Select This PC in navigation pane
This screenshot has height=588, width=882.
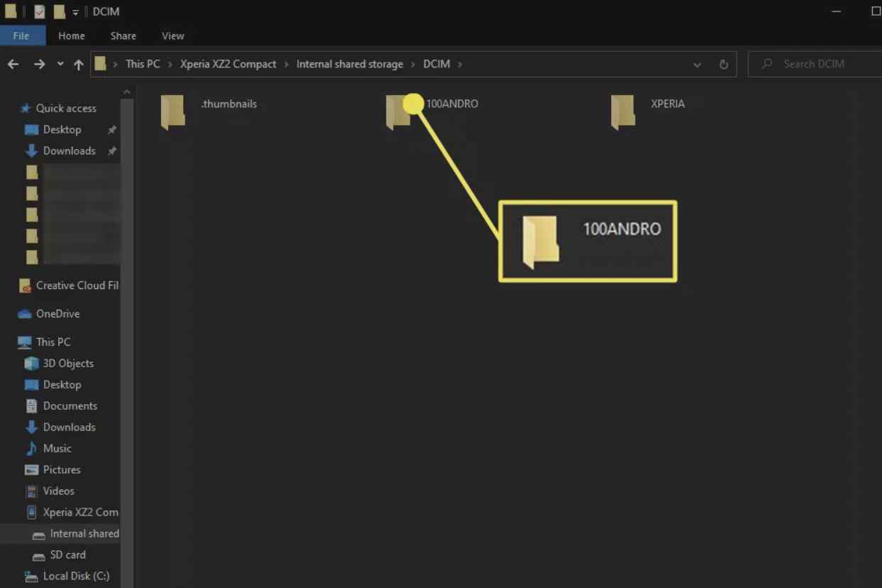pyautogui.click(x=53, y=342)
